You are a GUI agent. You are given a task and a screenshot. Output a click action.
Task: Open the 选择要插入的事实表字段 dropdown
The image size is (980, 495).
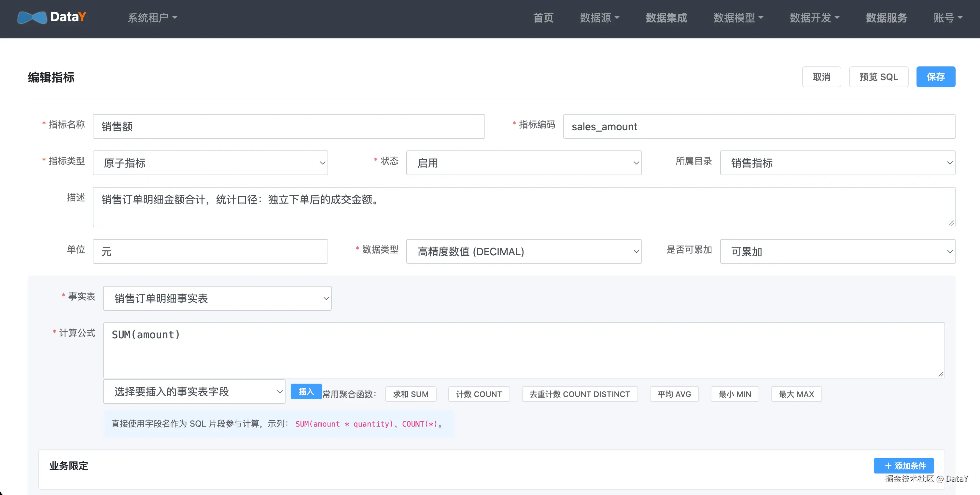(x=194, y=391)
